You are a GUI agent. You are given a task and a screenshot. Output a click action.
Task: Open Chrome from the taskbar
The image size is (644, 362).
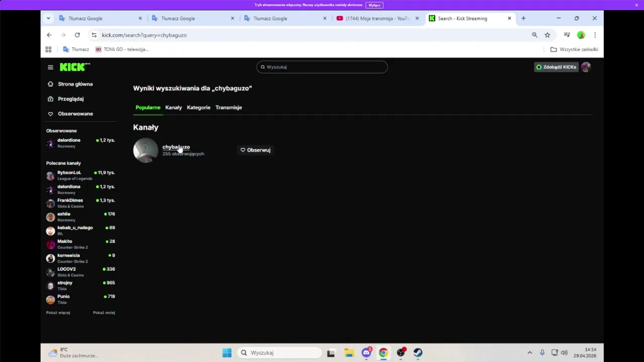383,352
